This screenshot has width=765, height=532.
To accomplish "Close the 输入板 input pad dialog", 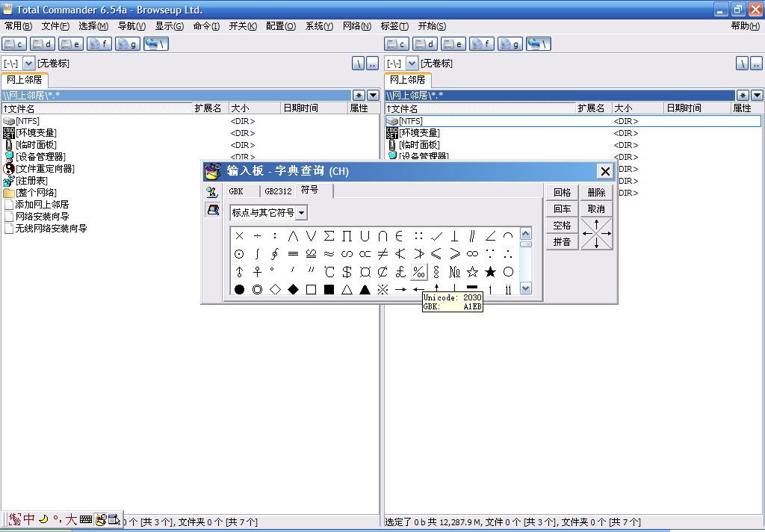I will click(605, 171).
